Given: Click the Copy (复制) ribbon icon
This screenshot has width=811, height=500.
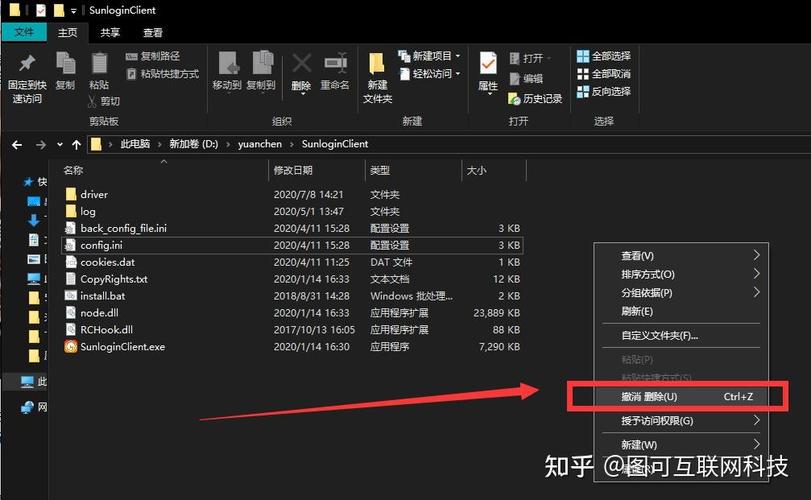Looking at the screenshot, I should point(66,64).
